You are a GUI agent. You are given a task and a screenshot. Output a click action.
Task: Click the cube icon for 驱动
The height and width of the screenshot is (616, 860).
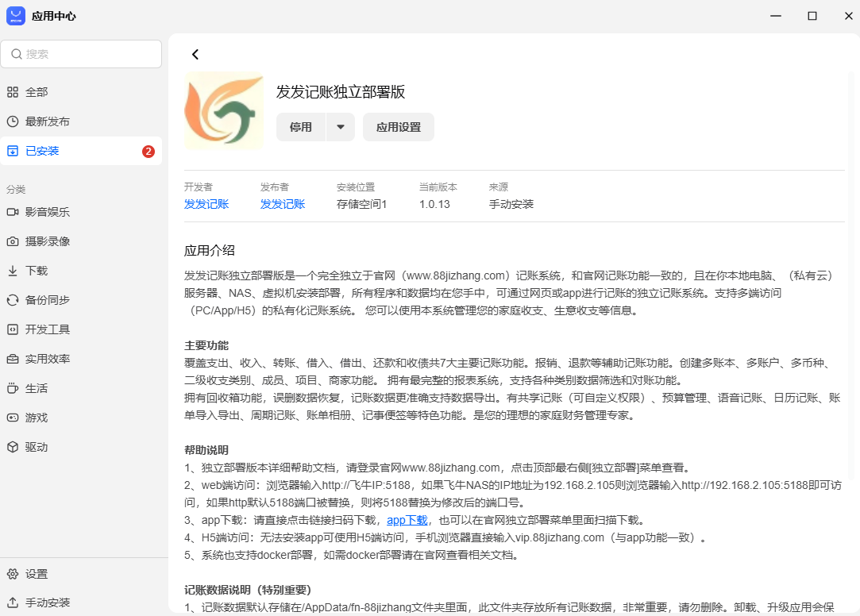pyautogui.click(x=13, y=447)
